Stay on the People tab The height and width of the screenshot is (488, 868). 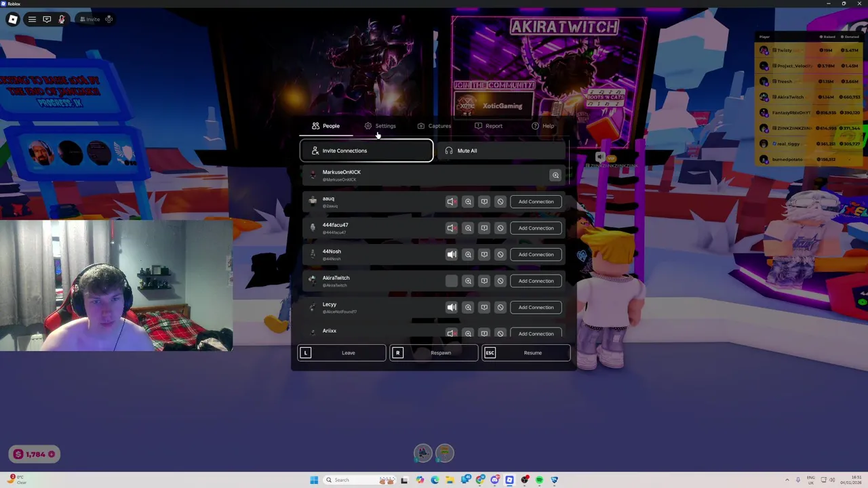pyautogui.click(x=325, y=126)
